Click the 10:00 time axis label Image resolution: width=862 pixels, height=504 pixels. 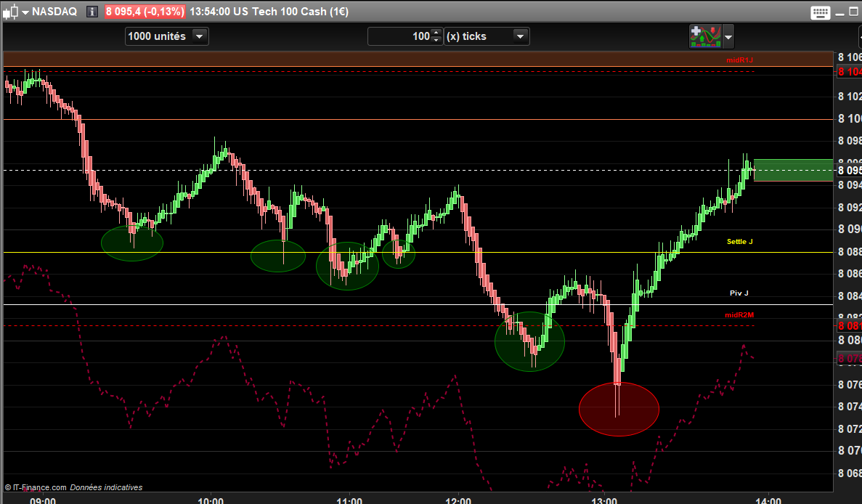tap(211, 500)
